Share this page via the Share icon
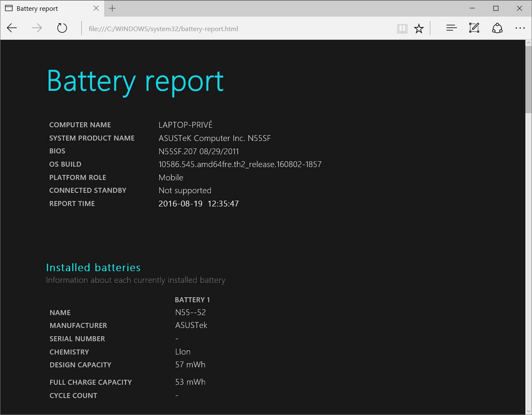Image resolution: width=532 pixels, height=415 pixels. click(497, 28)
